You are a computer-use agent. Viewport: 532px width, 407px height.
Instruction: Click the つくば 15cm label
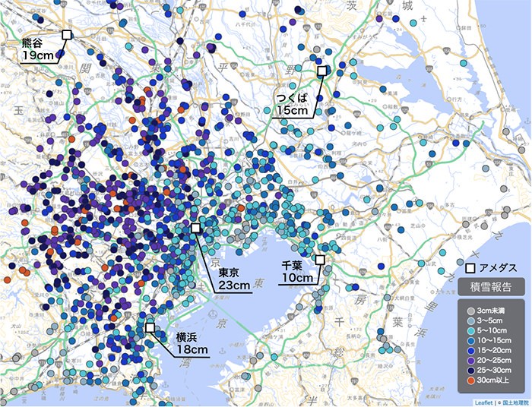click(x=293, y=105)
